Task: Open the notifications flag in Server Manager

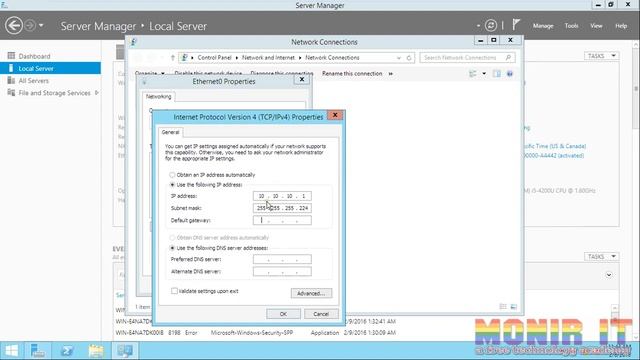Action: [516, 25]
